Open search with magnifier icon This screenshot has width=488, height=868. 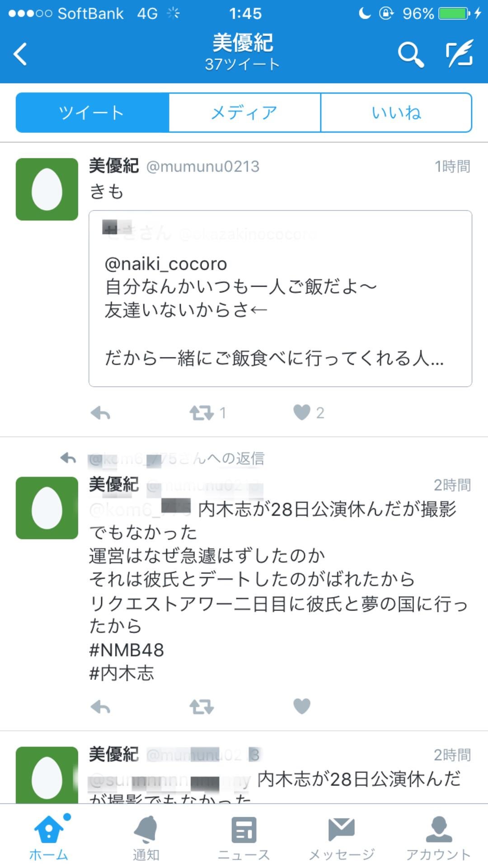410,54
